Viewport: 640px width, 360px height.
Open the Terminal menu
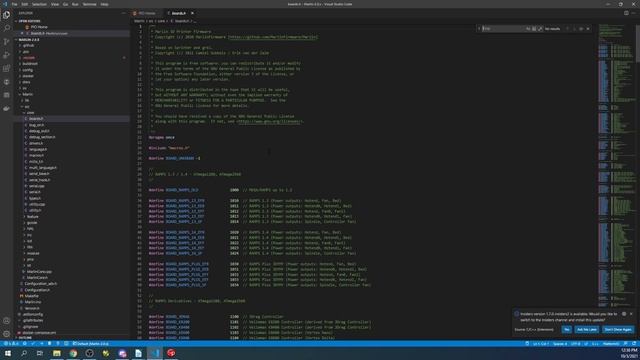click(x=89, y=4)
